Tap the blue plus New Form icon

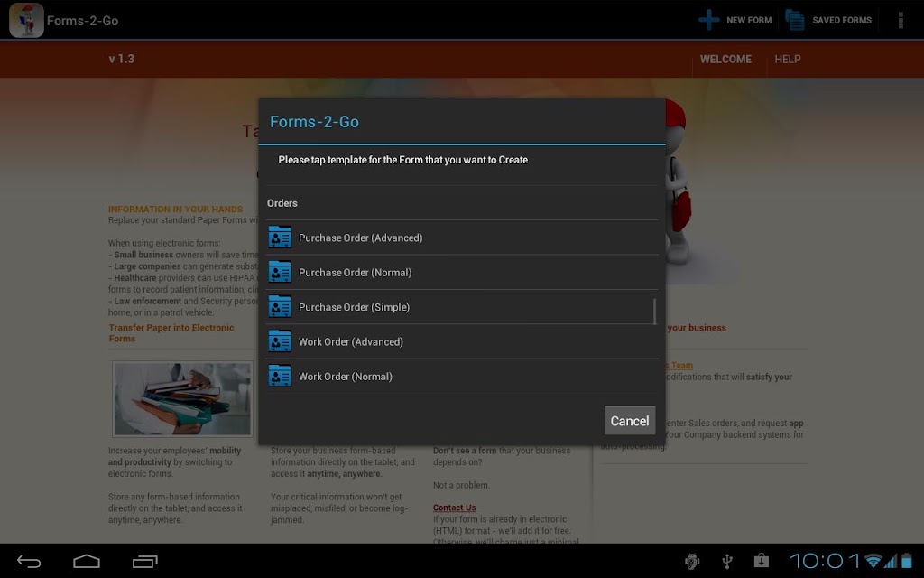click(x=708, y=20)
